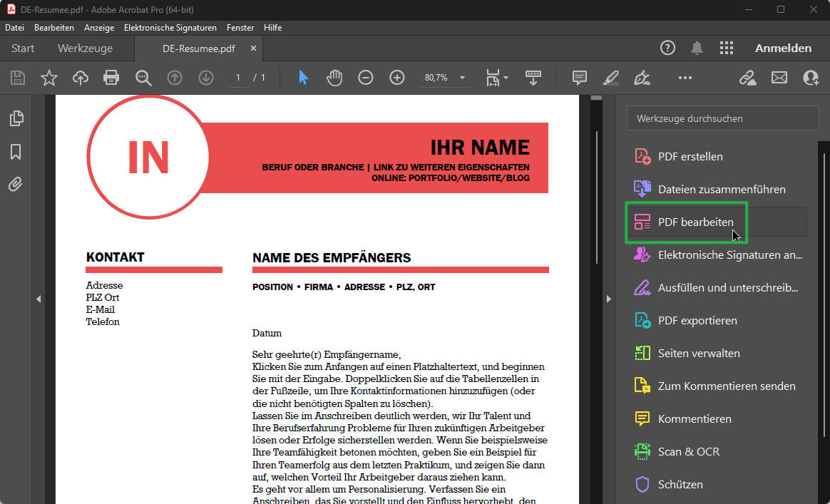Screen dimensions: 830x504
Task: Select the Hand tool in the toolbar
Action: (x=333, y=78)
